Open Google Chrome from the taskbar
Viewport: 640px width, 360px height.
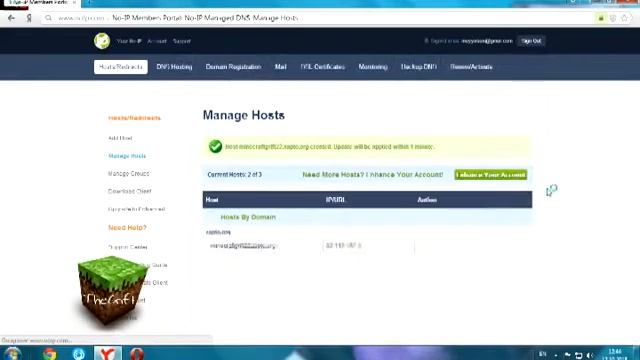pyautogui.click(x=50, y=353)
